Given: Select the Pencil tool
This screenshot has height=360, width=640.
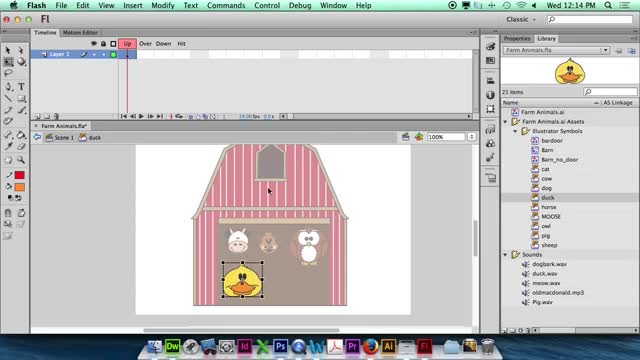Looking at the screenshot, I should pos(8,110).
